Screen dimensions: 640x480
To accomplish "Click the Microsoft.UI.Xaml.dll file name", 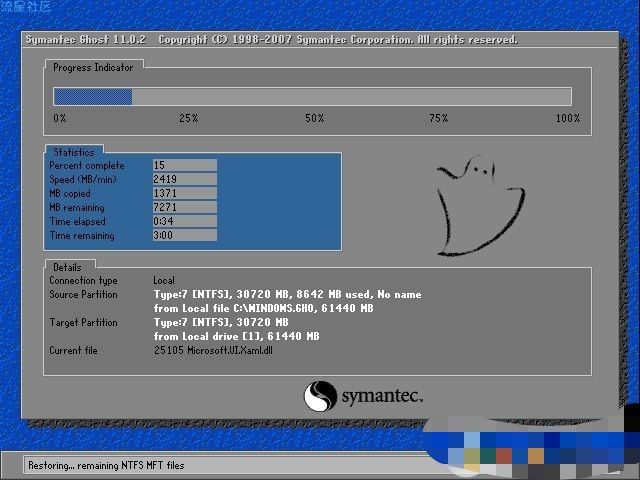I will tap(230, 350).
